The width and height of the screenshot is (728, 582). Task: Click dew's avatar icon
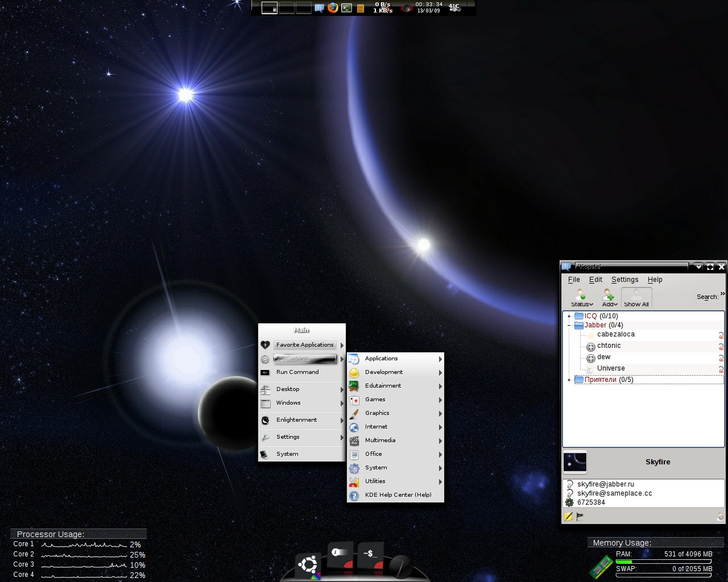point(590,358)
